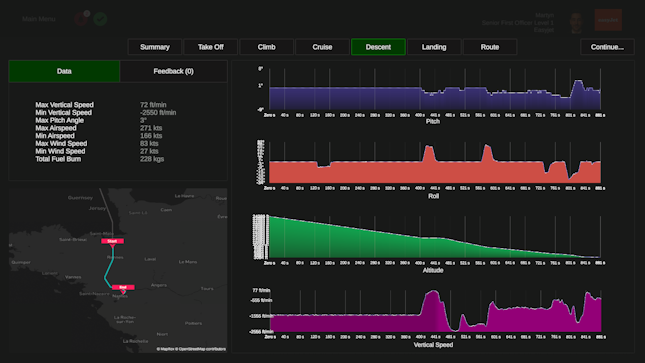Select the Cruise tab

pyautogui.click(x=322, y=47)
